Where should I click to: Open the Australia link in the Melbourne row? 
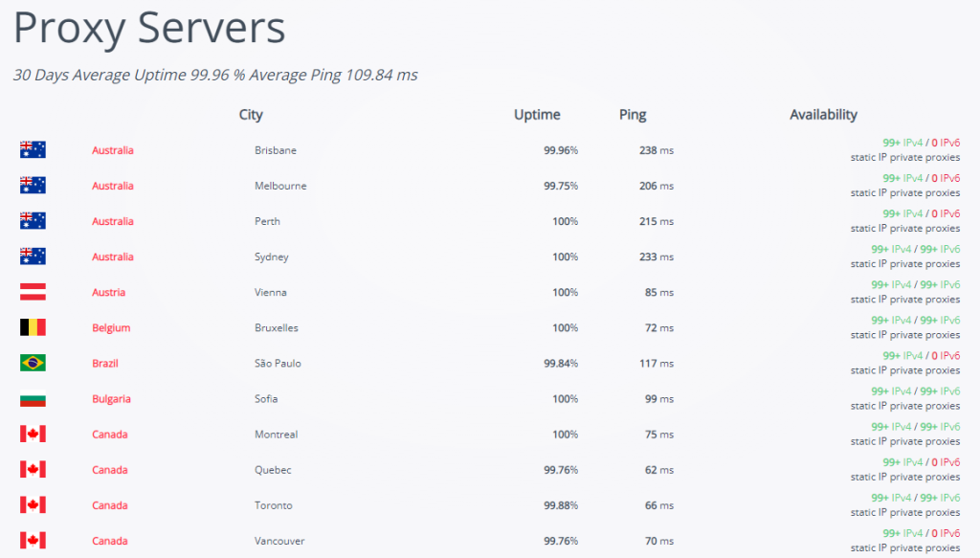point(113,186)
